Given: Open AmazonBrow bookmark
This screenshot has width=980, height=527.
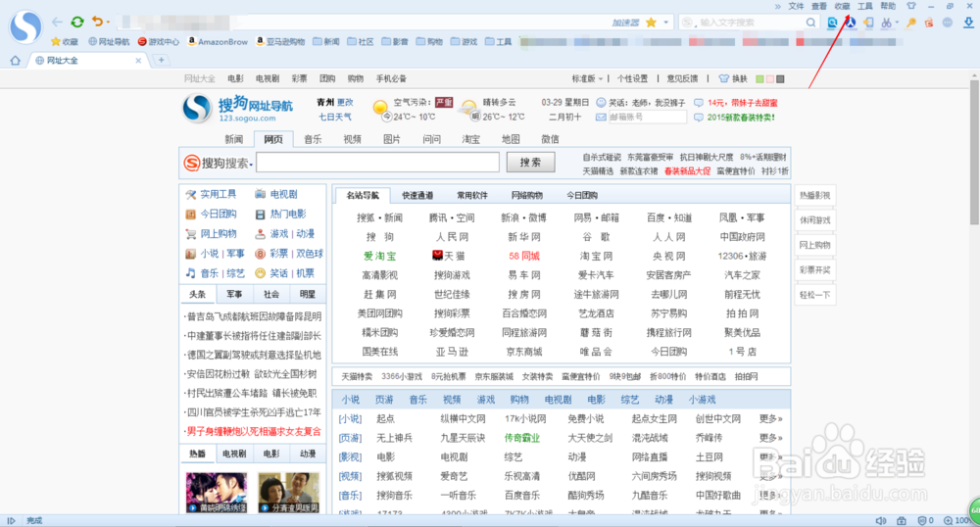Looking at the screenshot, I should pos(218,42).
